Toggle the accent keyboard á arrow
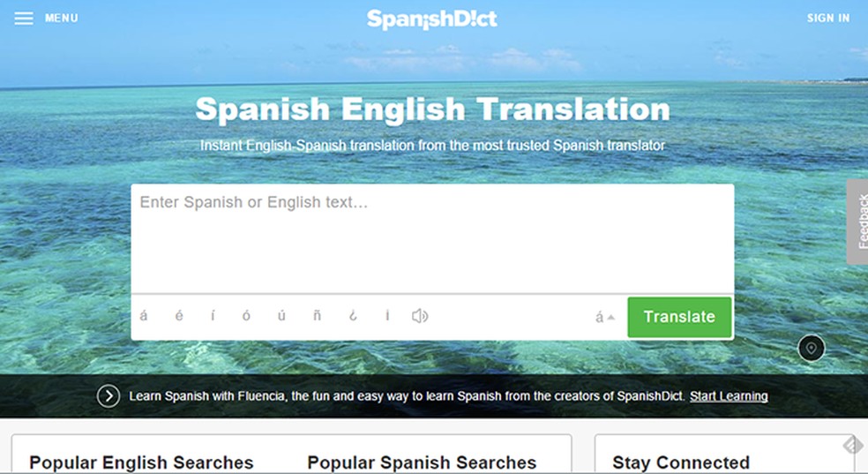 (604, 317)
